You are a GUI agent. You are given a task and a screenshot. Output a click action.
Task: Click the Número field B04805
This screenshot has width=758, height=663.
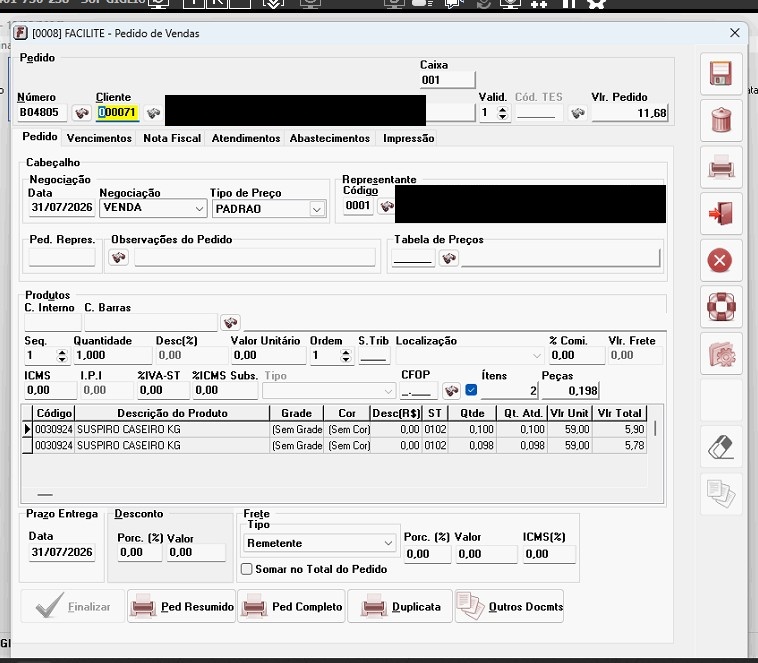(42, 113)
